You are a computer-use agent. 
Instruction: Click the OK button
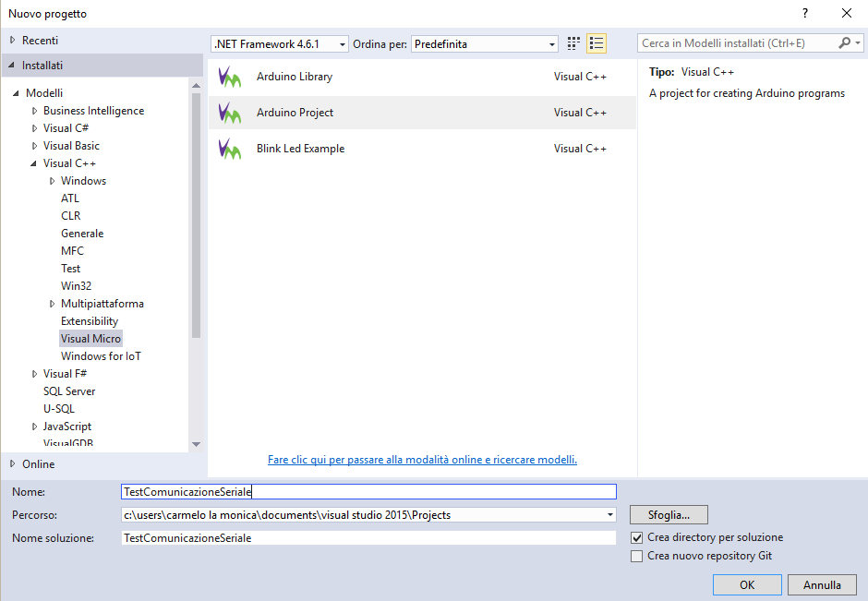pyautogui.click(x=747, y=585)
